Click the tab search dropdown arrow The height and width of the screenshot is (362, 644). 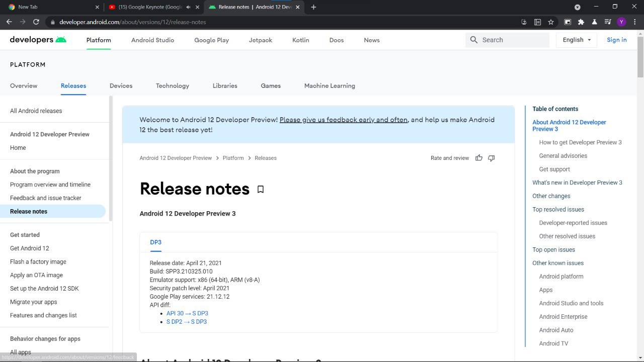tap(578, 7)
